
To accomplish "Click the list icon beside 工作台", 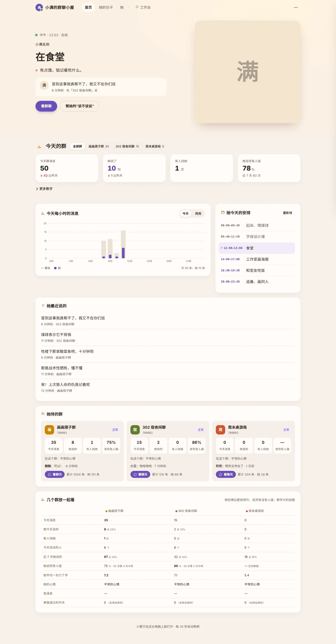I will (x=137, y=7).
